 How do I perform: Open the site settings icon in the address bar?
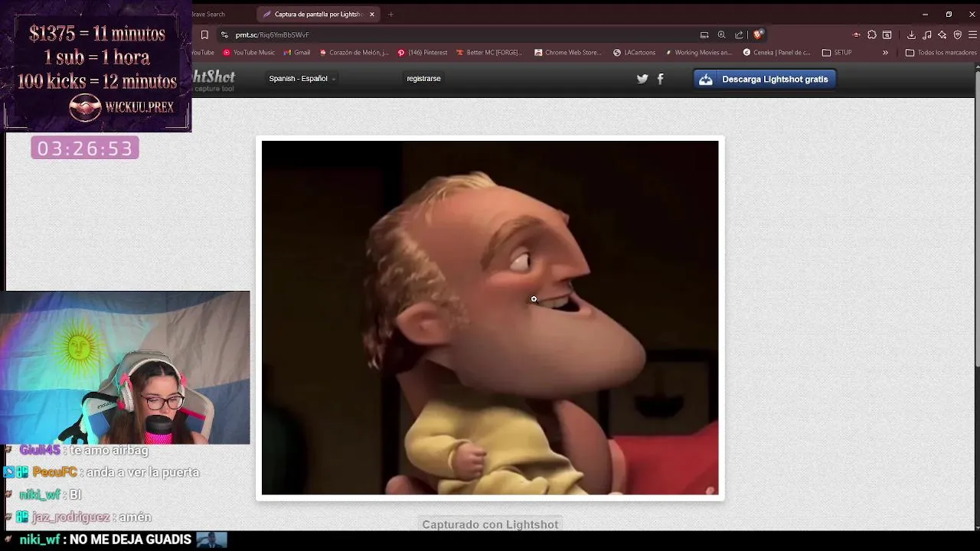(224, 34)
